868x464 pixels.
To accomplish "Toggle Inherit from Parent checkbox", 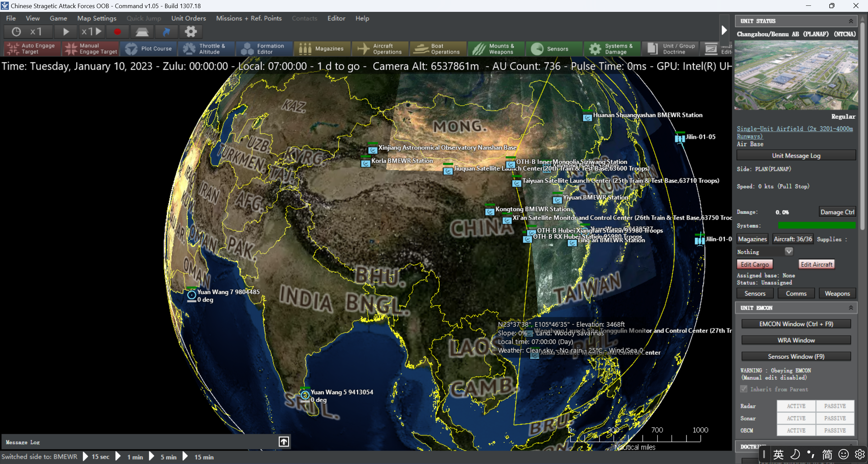I will [744, 389].
